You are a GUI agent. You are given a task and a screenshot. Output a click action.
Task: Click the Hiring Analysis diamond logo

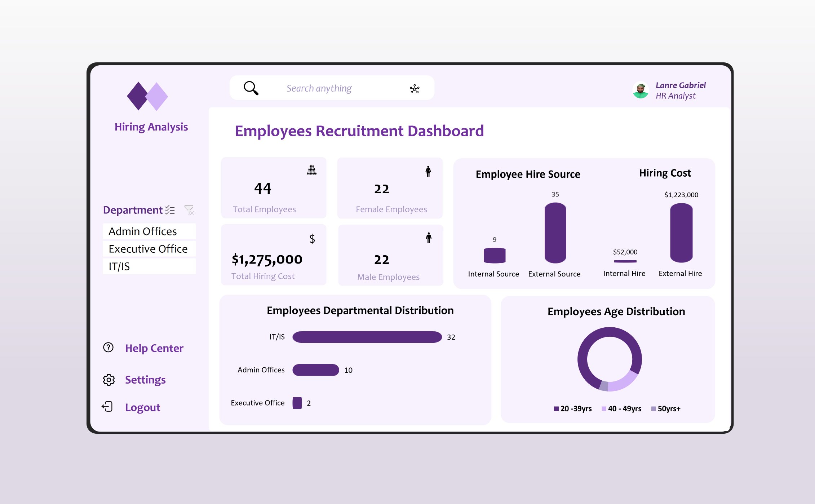(147, 96)
